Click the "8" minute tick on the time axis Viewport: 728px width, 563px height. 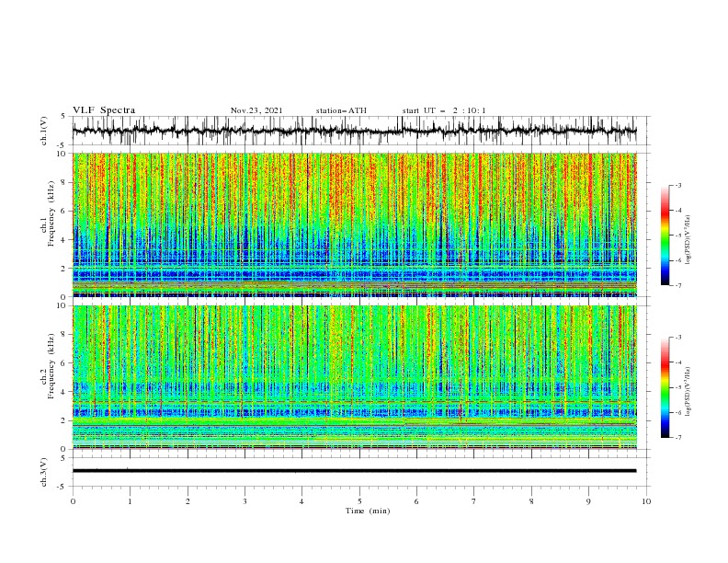click(x=531, y=501)
